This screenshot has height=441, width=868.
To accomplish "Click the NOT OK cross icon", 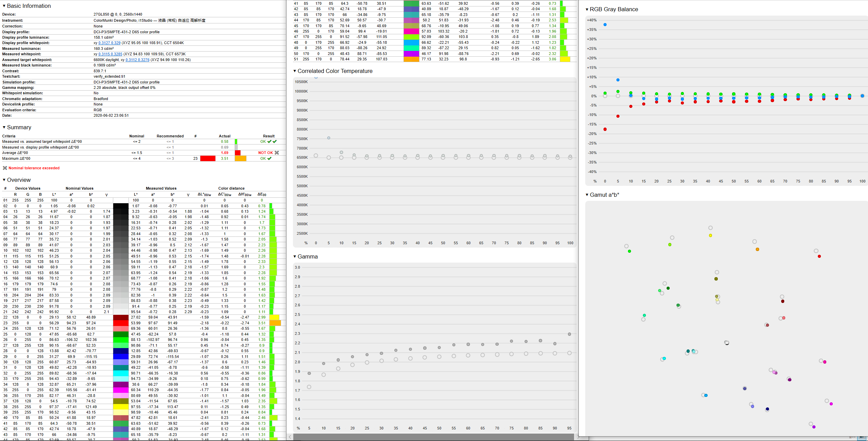I will pos(277,153).
